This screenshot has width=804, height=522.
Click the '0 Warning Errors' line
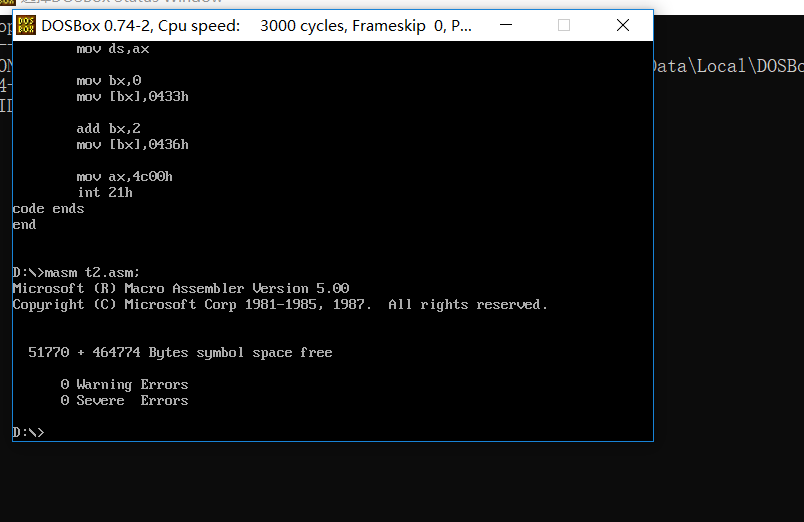[x=124, y=385]
